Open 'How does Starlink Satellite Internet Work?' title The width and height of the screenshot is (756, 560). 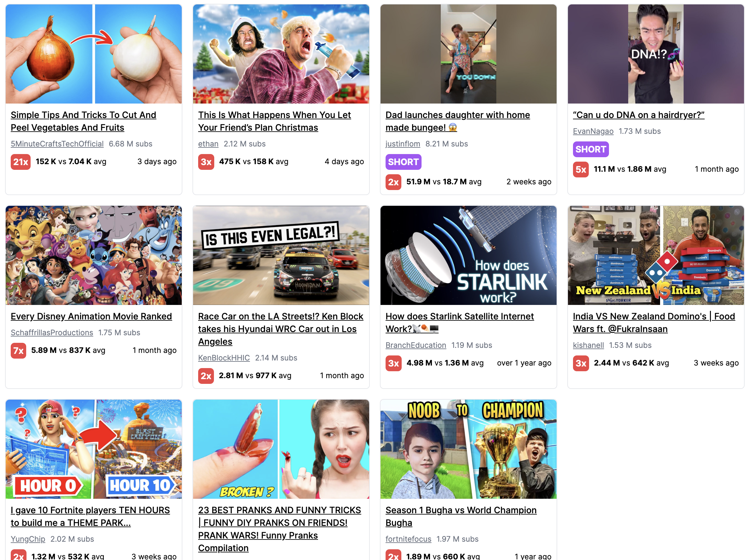pyautogui.click(x=460, y=323)
